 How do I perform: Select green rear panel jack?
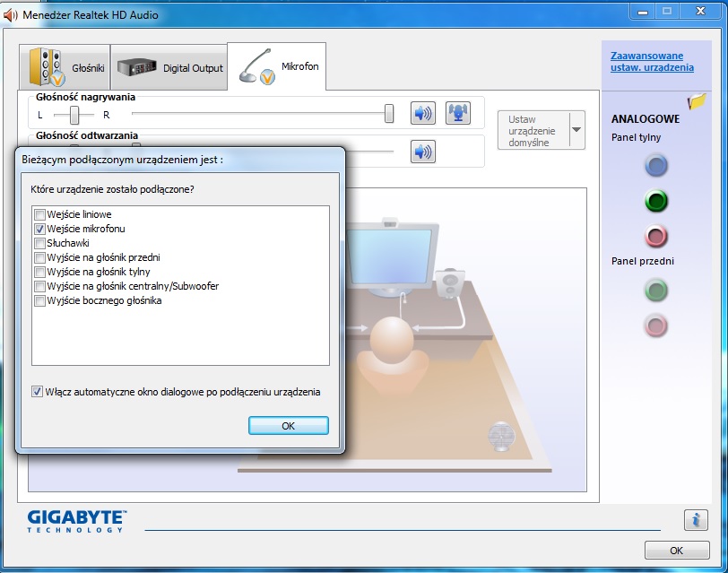tap(656, 201)
